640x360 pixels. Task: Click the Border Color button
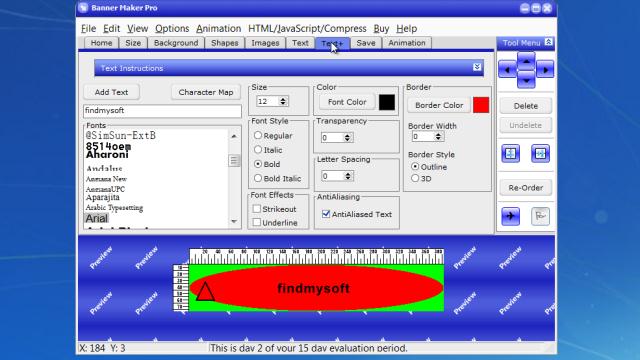439,105
